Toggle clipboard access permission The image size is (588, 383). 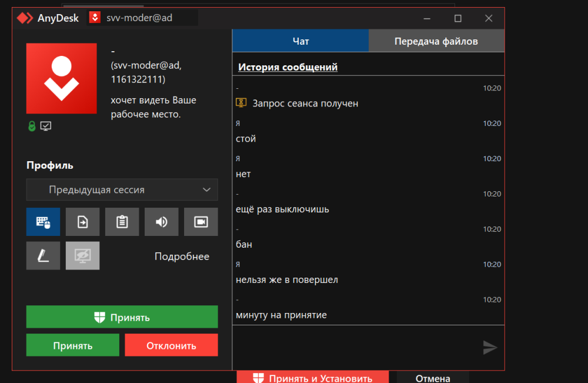[x=122, y=222]
